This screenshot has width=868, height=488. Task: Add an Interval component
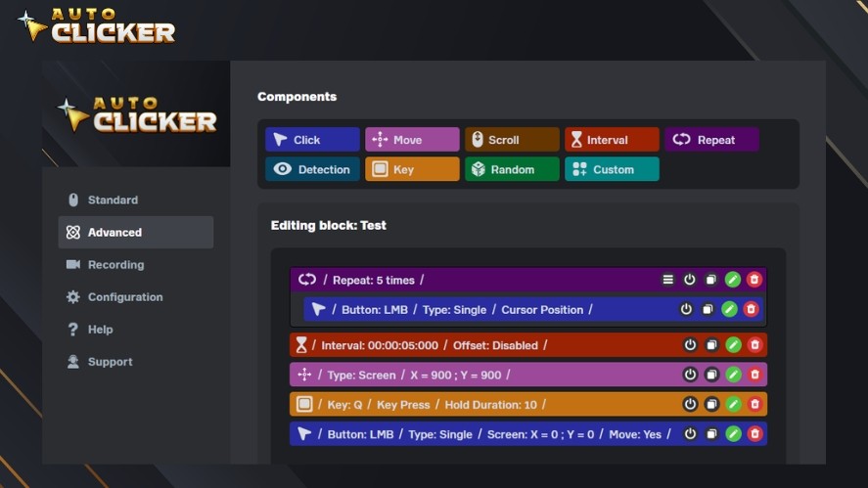coord(612,140)
